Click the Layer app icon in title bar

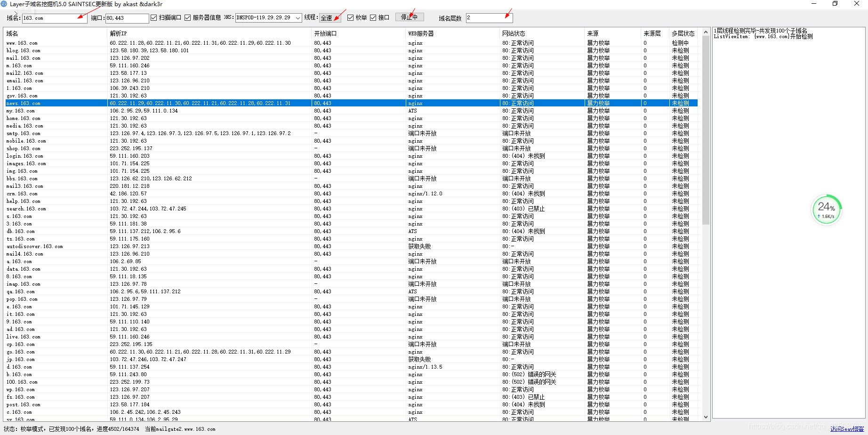[4, 4]
